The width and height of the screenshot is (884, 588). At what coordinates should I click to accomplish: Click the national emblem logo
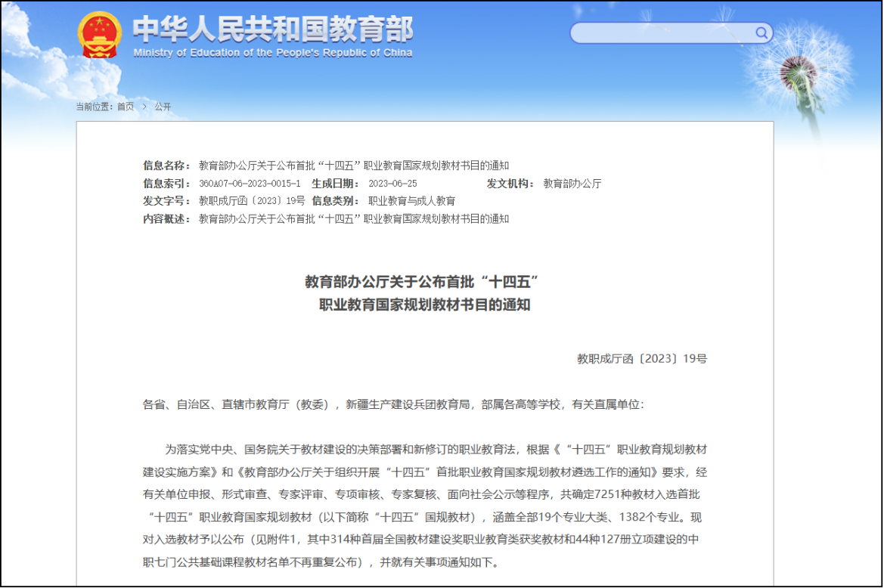[99, 35]
